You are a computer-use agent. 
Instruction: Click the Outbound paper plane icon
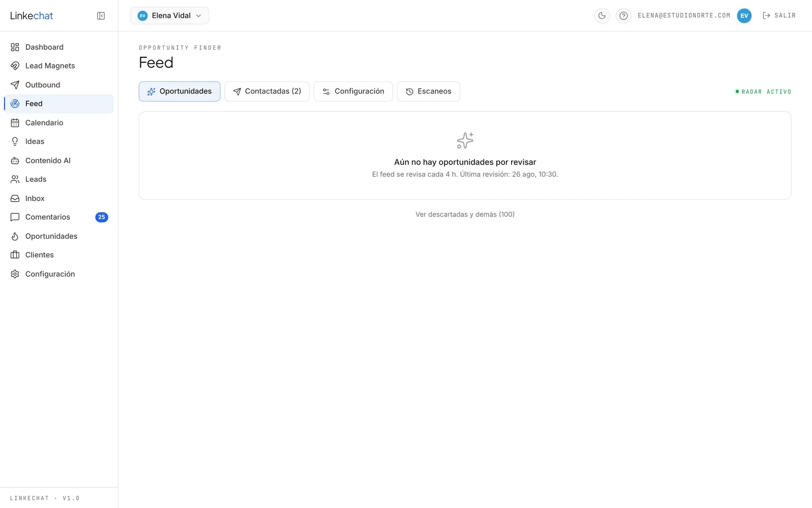pyautogui.click(x=15, y=85)
